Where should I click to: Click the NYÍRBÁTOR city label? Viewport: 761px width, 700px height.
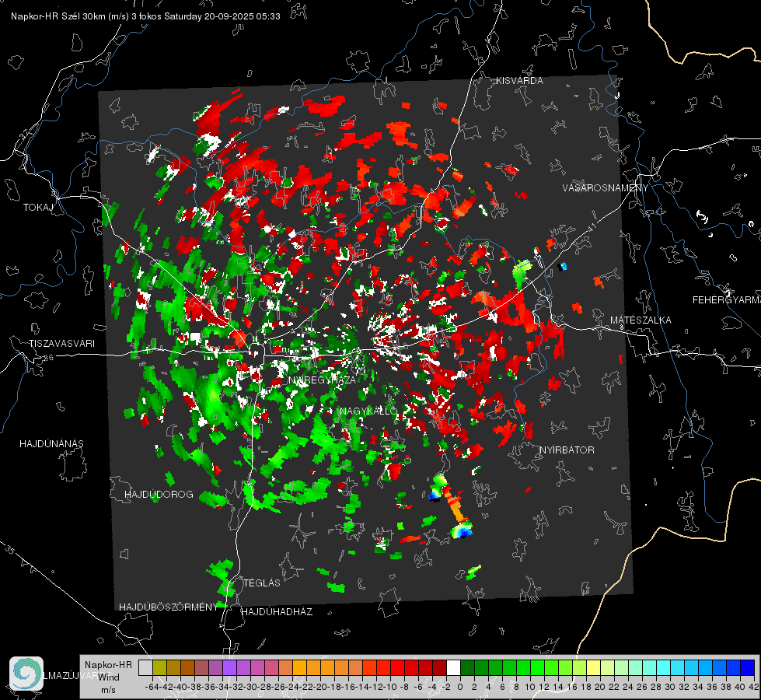567,450
